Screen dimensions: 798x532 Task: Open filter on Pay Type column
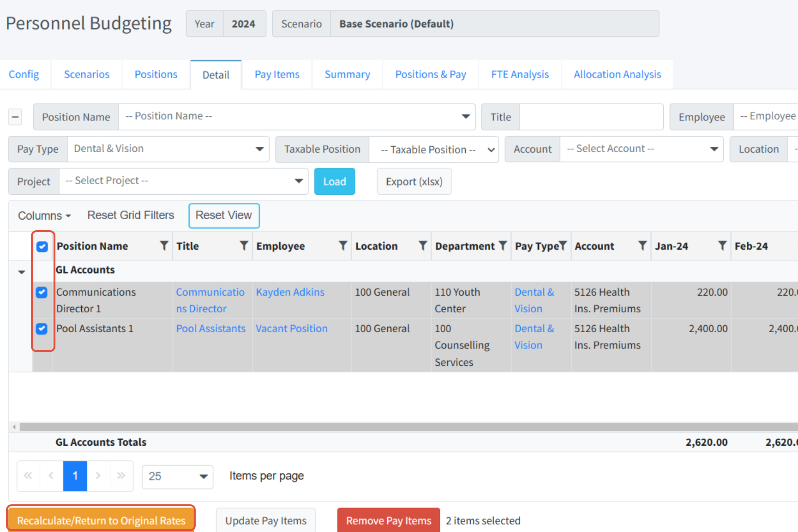coord(563,246)
